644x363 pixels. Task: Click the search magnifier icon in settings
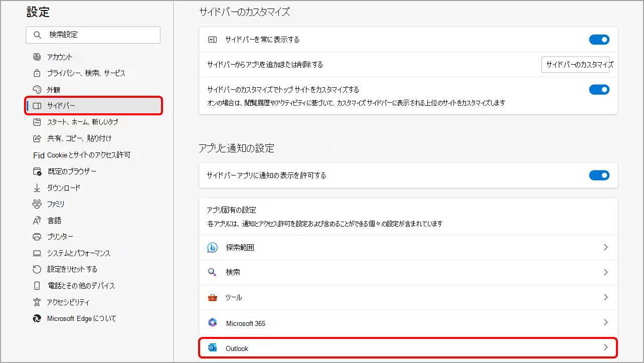click(x=37, y=35)
